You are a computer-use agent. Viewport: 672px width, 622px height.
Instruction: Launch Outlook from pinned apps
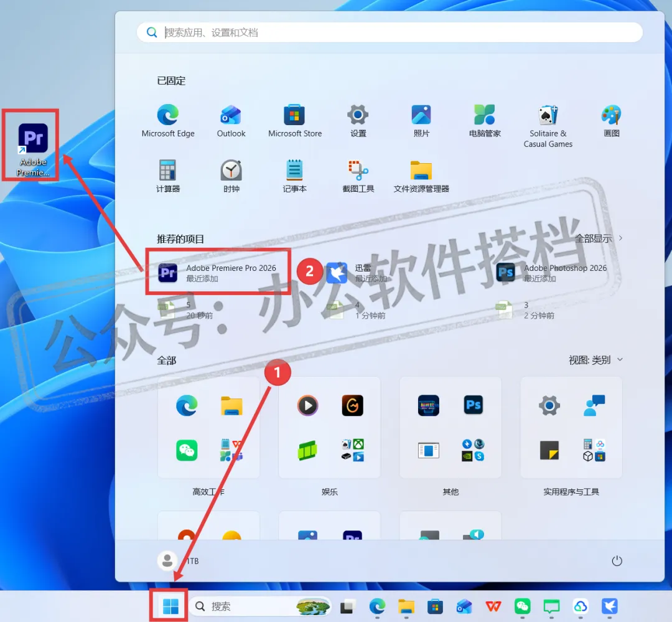point(231,121)
